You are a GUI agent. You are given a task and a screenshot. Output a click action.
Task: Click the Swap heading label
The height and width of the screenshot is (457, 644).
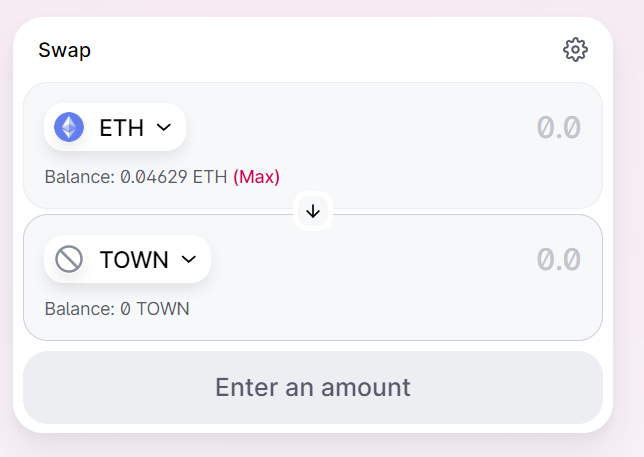point(64,51)
